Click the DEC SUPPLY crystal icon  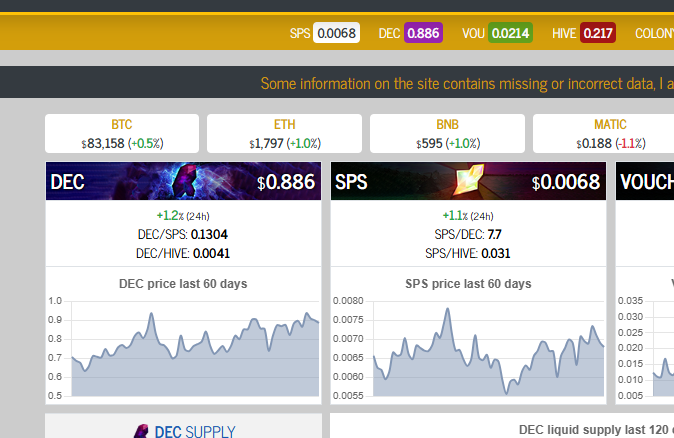pos(141,431)
